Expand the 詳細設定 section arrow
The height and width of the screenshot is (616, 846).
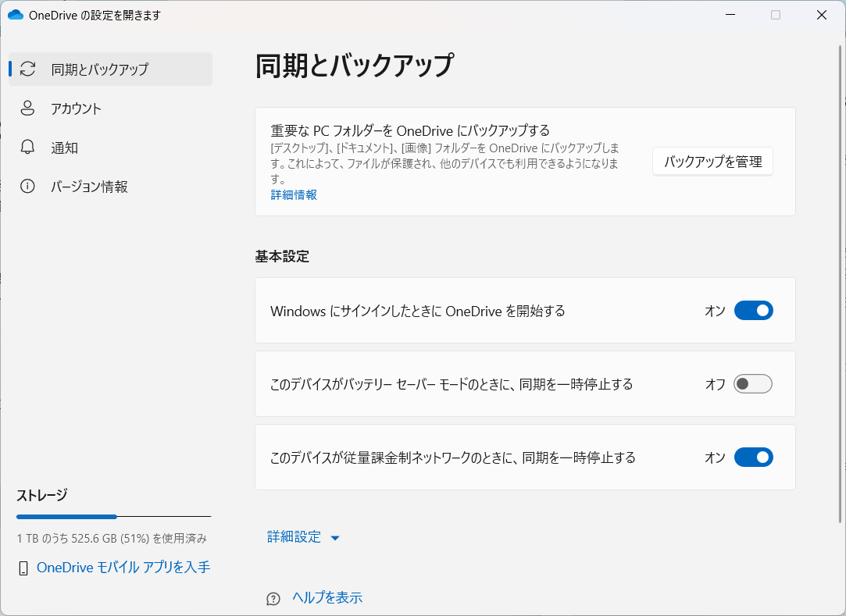[x=335, y=538]
